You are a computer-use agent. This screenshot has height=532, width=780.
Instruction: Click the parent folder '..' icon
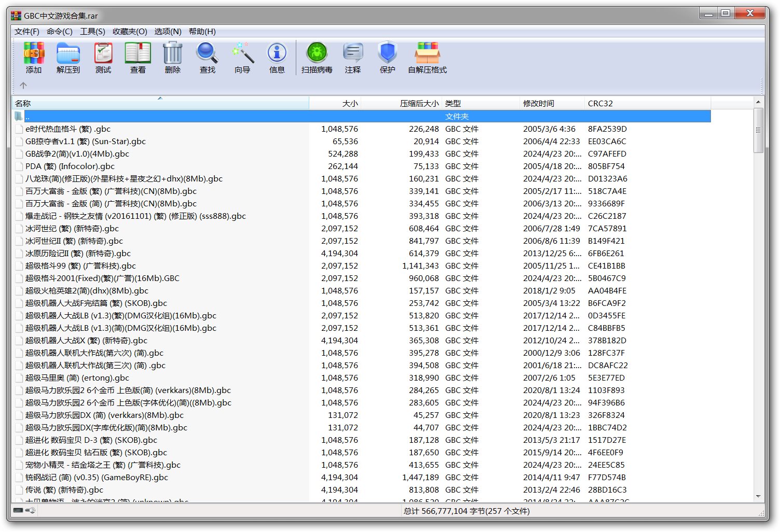pos(19,116)
